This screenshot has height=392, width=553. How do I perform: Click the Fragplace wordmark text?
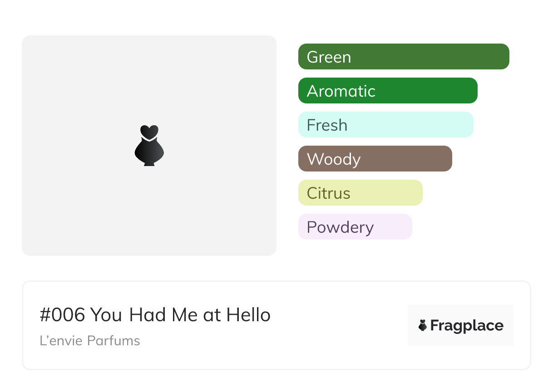tap(467, 326)
